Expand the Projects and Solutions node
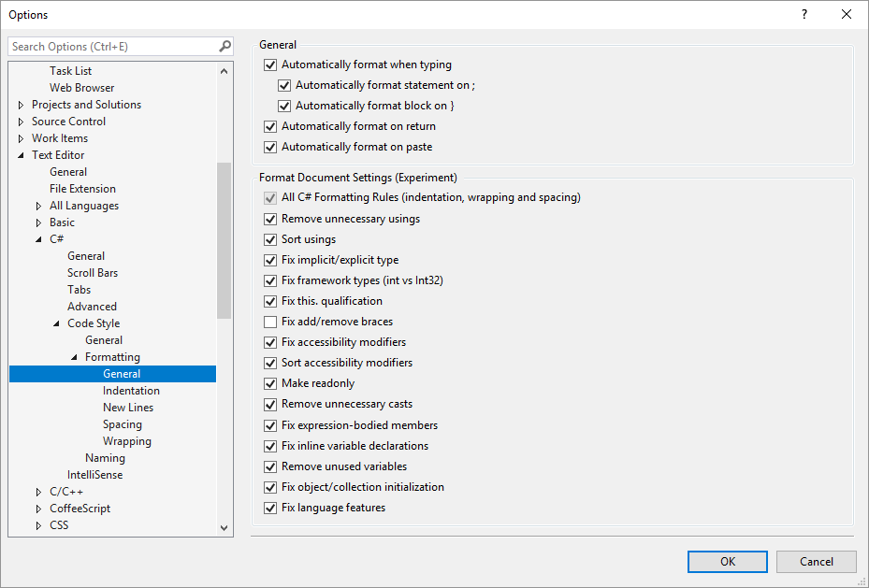This screenshot has width=869, height=588. point(21,104)
